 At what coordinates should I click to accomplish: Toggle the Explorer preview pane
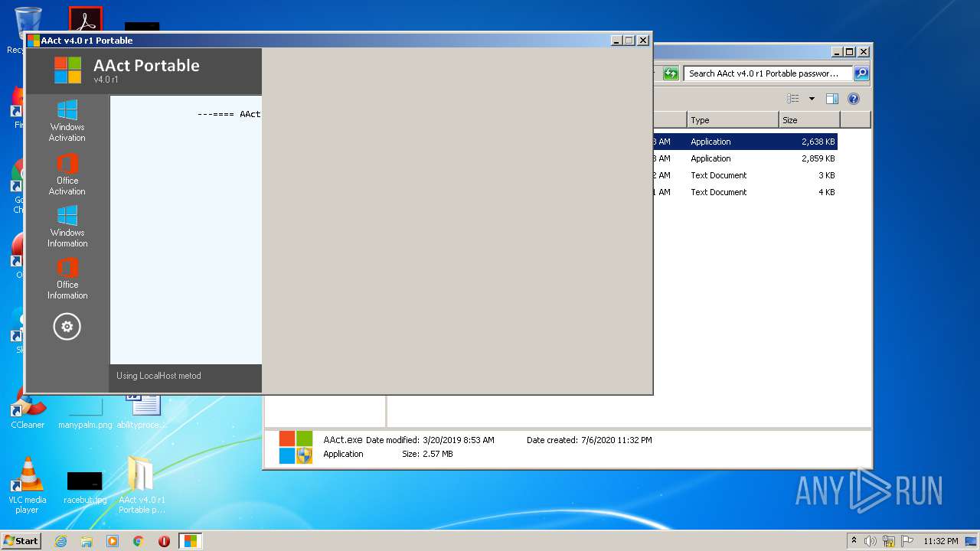(832, 99)
